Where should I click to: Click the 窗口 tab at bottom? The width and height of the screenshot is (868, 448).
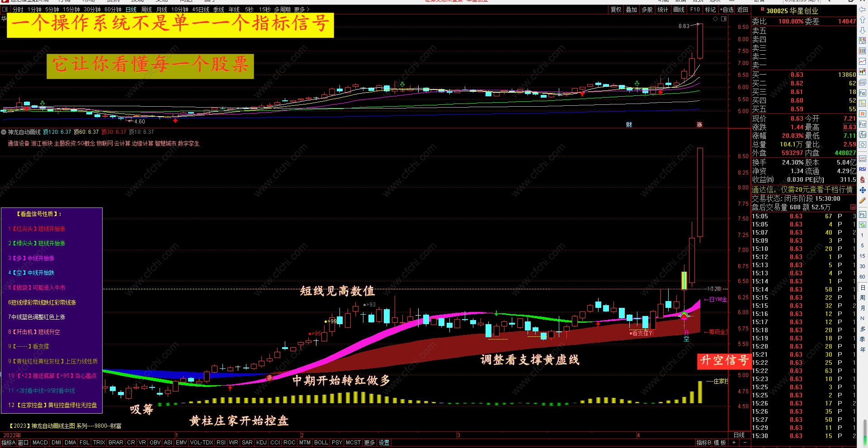pos(23,443)
